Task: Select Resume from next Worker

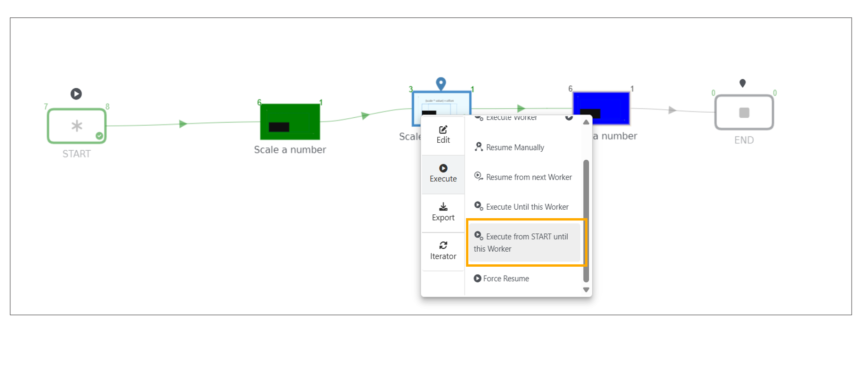Action: pyautogui.click(x=528, y=177)
